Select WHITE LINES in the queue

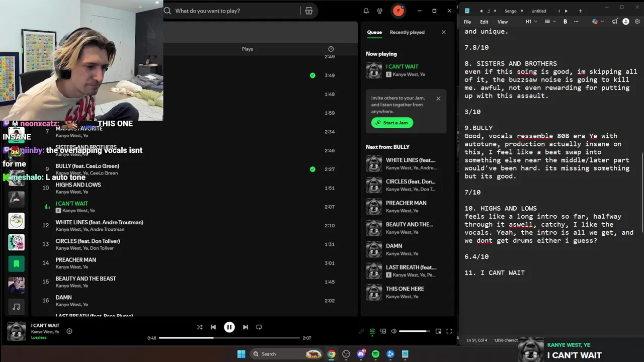pos(406,163)
